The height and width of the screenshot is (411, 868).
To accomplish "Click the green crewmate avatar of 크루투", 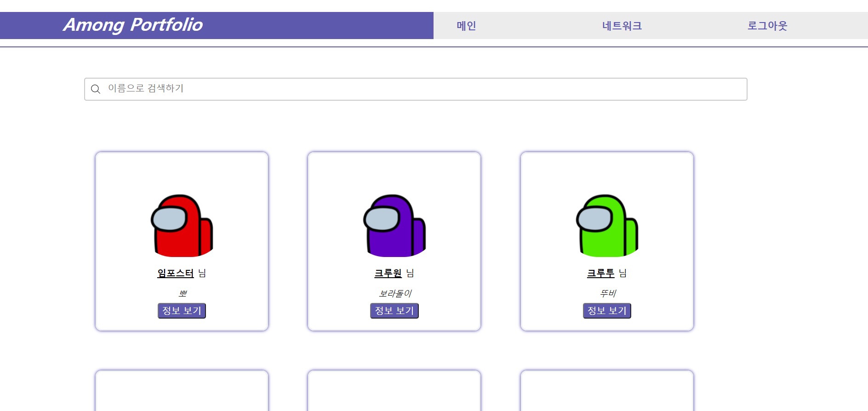I will [607, 225].
